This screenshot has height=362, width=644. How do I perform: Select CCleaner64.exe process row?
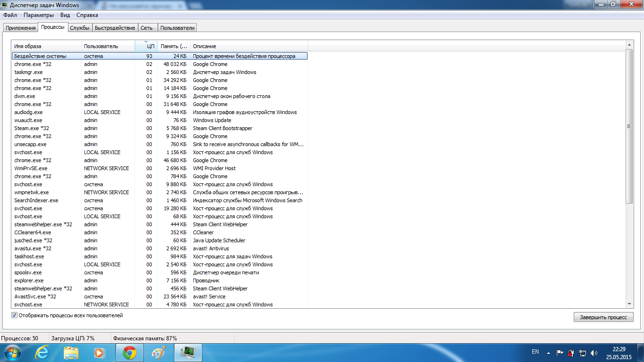[159, 232]
